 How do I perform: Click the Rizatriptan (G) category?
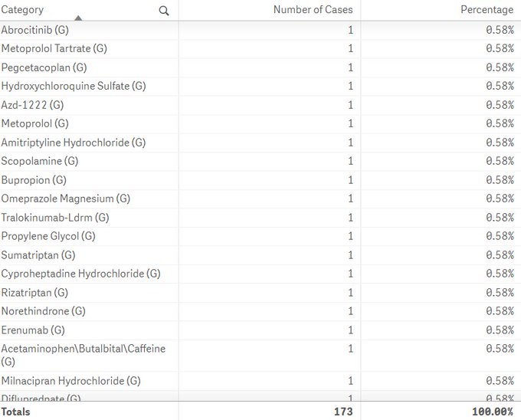(x=34, y=293)
